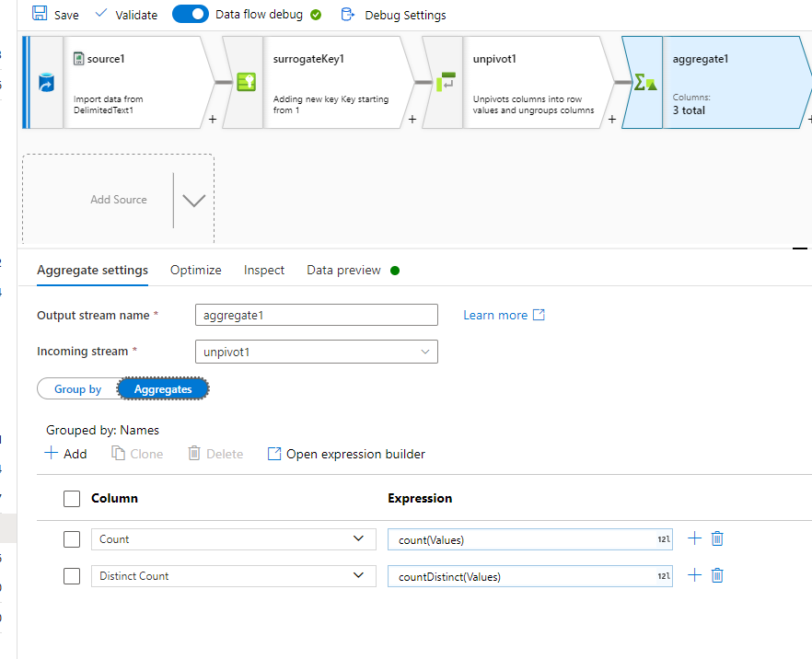Open the Incoming stream dropdown
Image resolution: width=812 pixels, height=659 pixels.
point(317,352)
